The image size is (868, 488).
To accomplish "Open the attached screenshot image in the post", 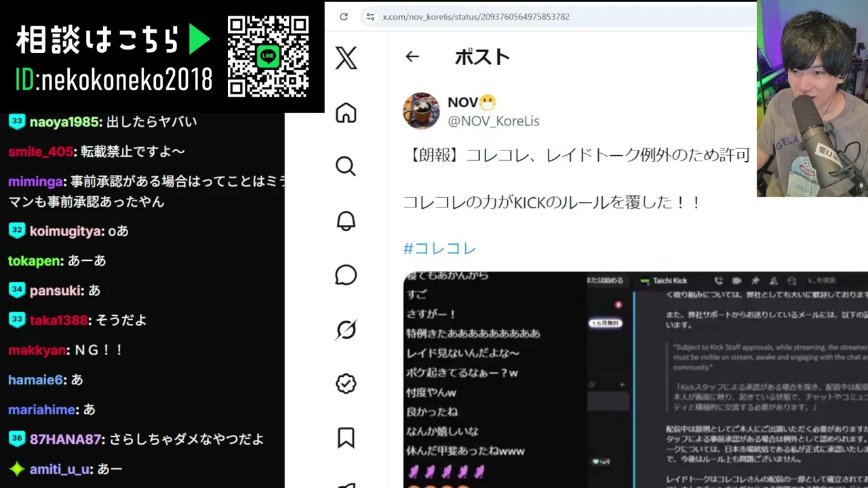I will click(635, 380).
